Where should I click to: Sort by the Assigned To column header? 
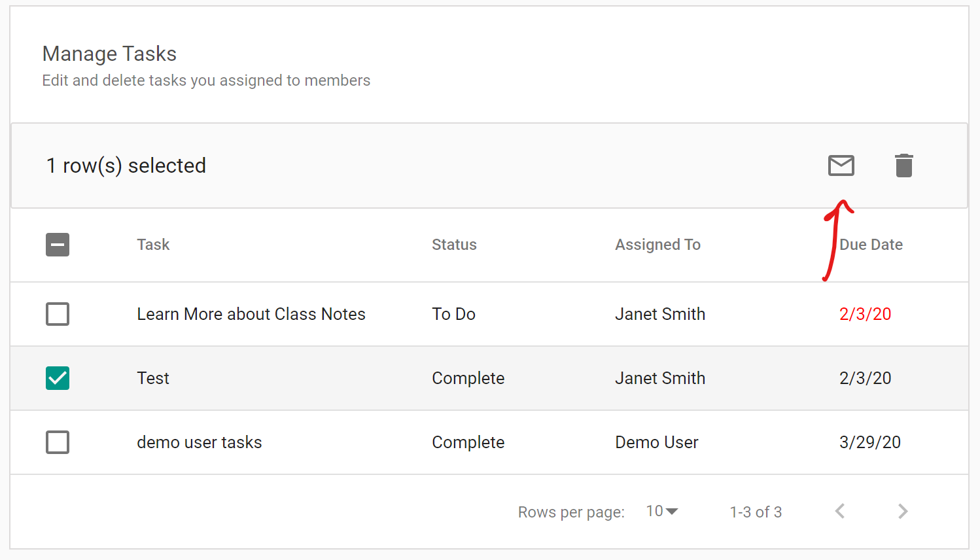click(x=657, y=245)
